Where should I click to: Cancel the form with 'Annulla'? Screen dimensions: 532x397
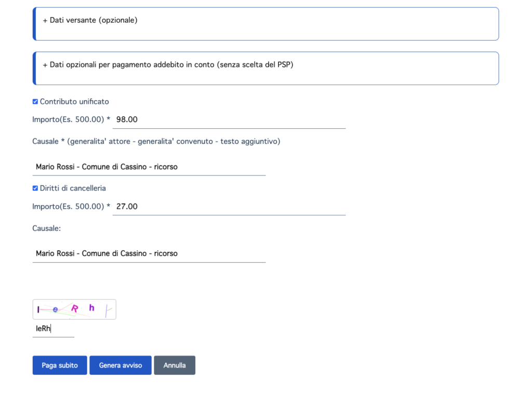pyautogui.click(x=175, y=365)
